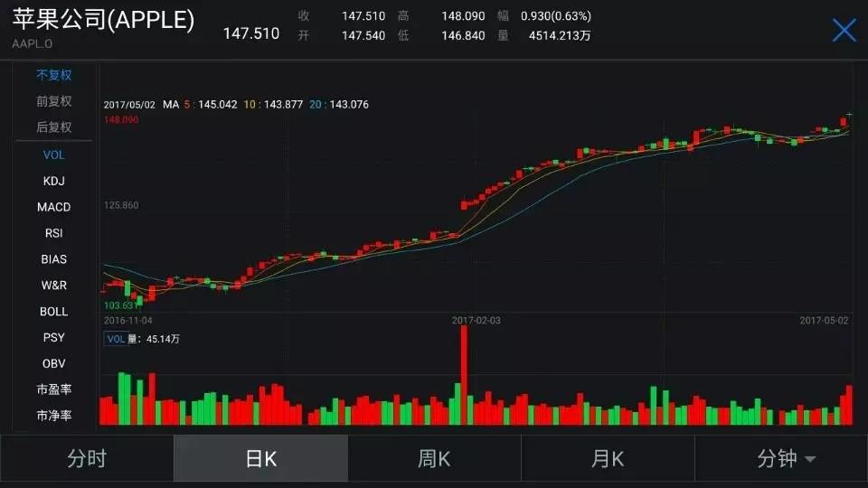Switch to 分时 intraday tab
Viewport: 868px width, 488px height.
pos(87,459)
